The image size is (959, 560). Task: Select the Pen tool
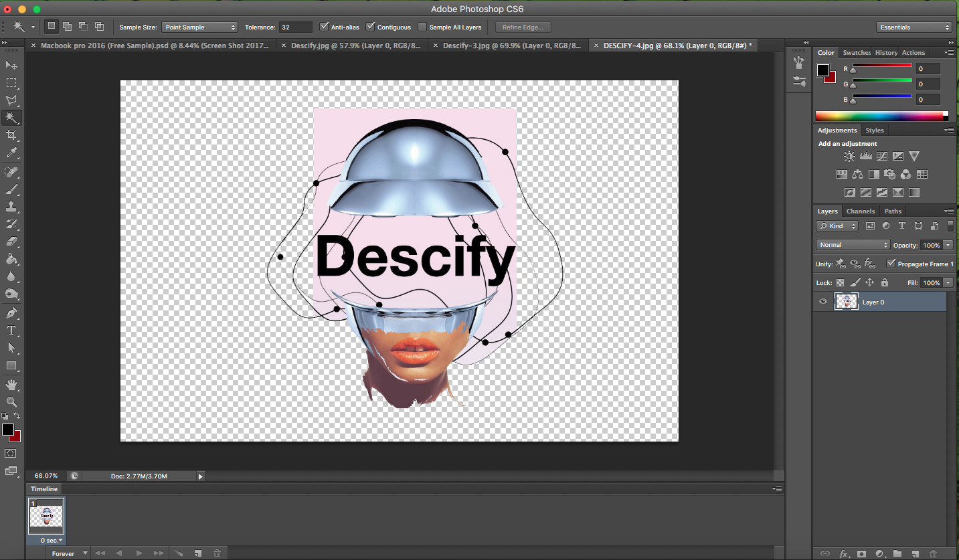click(11, 312)
